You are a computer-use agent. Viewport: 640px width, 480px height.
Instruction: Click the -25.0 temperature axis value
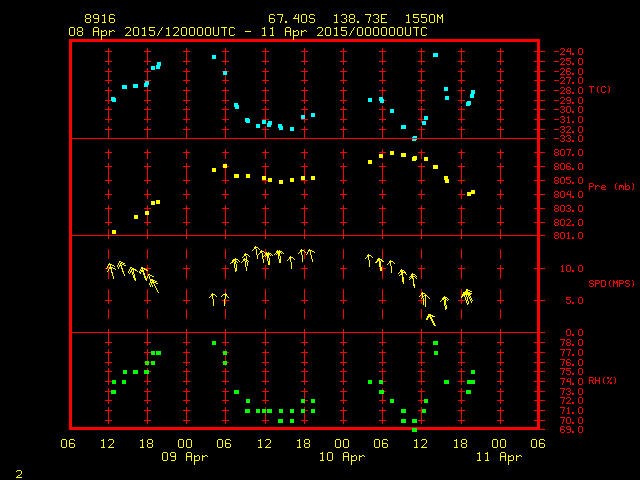[x=568, y=62]
